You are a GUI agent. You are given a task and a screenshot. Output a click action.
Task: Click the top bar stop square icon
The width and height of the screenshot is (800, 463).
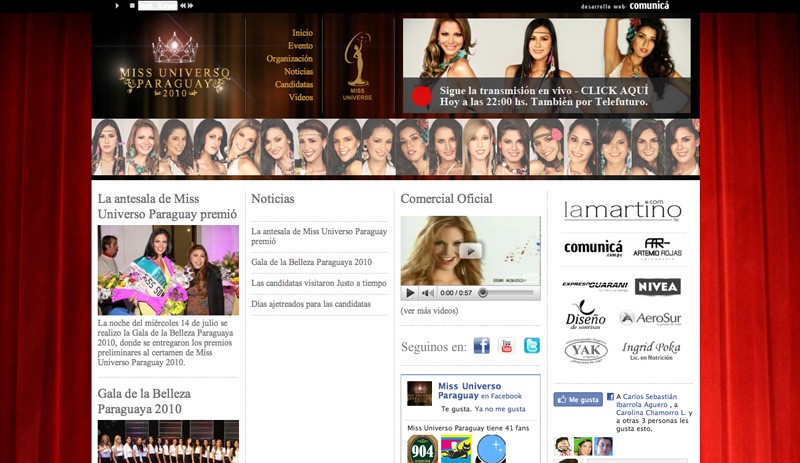tap(132, 6)
